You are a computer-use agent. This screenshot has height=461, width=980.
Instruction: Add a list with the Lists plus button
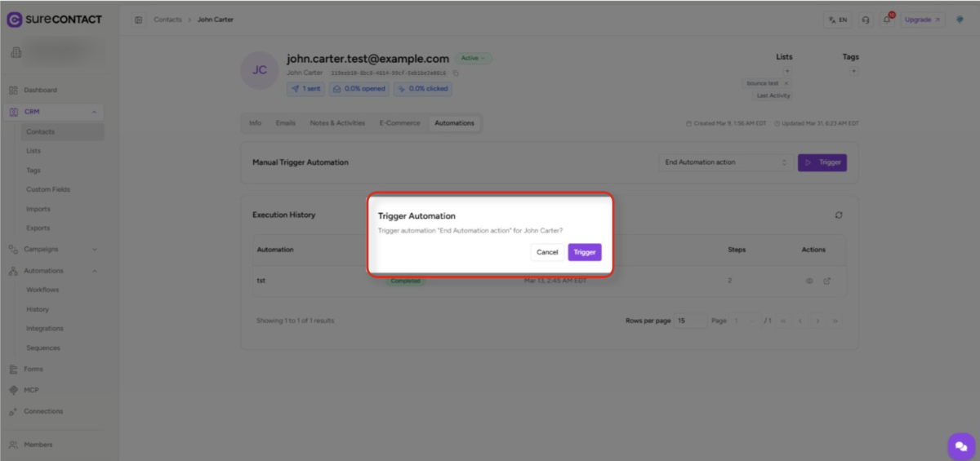[787, 71]
